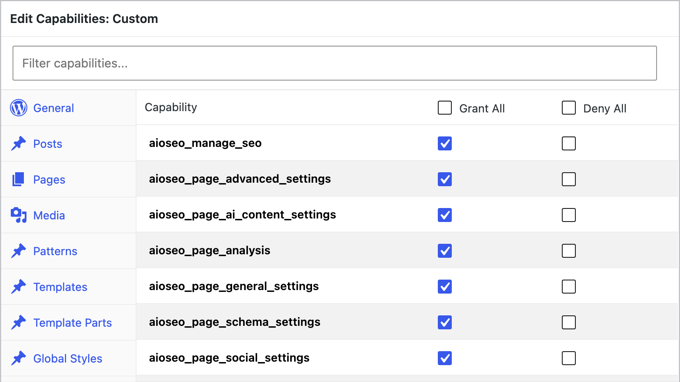This screenshot has width=680, height=382.
Task: Check deny for aioseo_page_schema_settings
Action: point(569,322)
